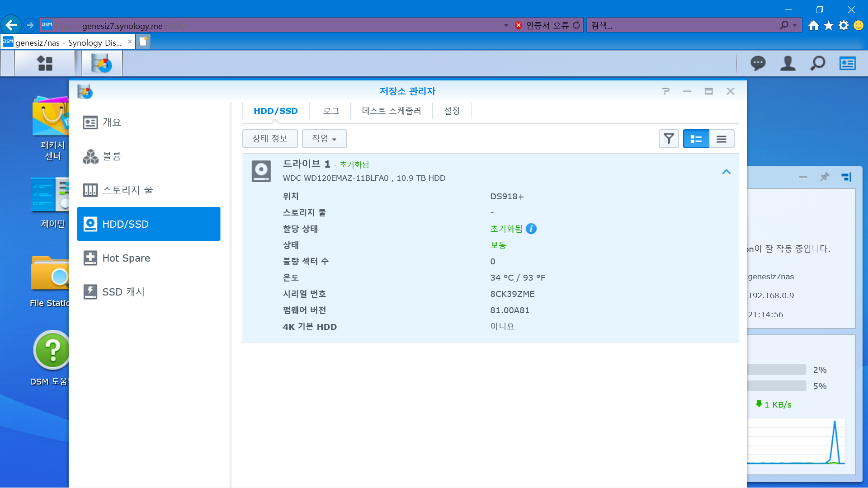The height and width of the screenshot is (488, 868).
Task: Click the browser back arrow
Action: [11, 25]
